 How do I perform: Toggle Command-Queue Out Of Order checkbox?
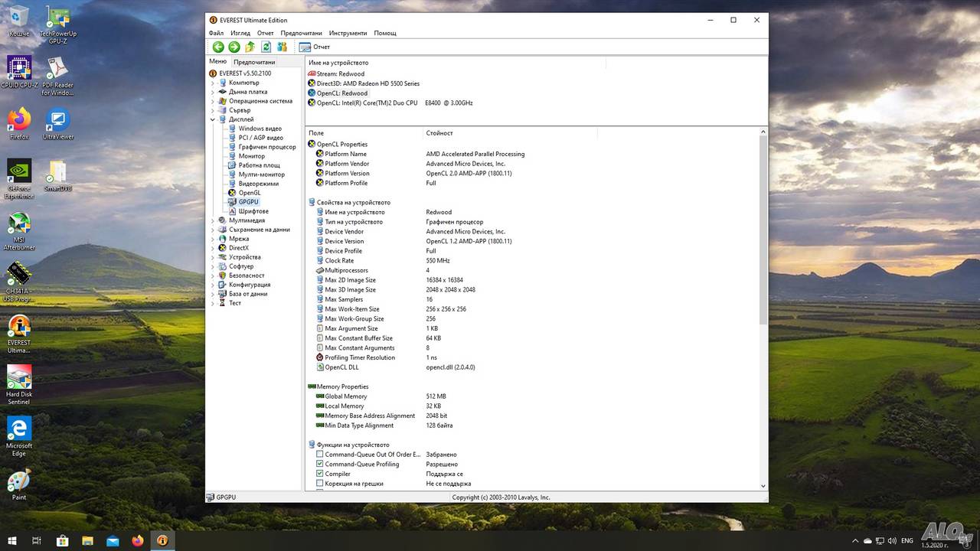(320, 455)
